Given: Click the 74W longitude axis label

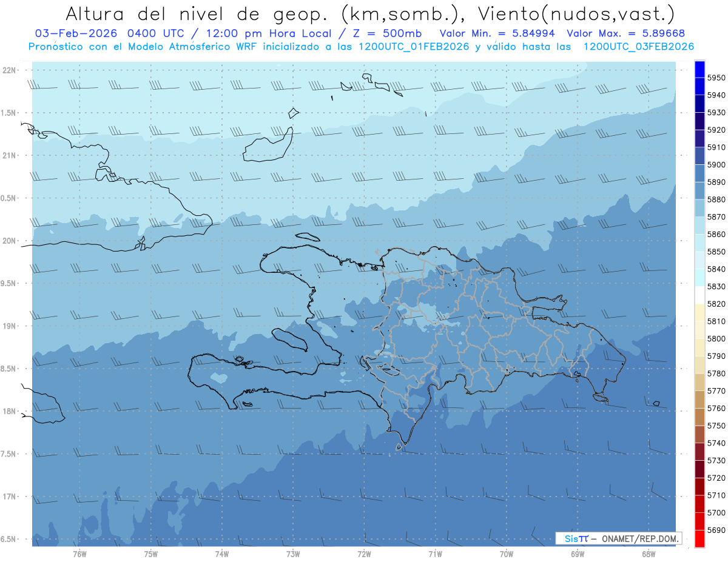Looking at the screenshot, I should click(221, 554).
